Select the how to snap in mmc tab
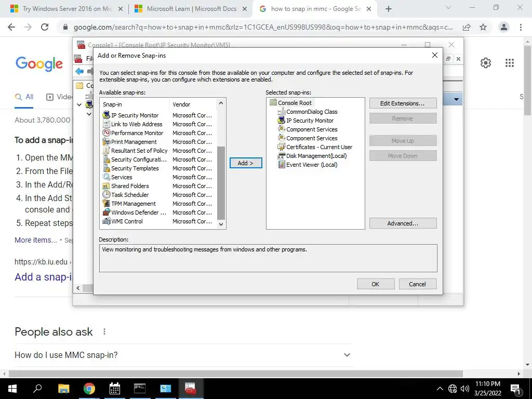This screenshot has width=532, height=399. tap(315, 9)
